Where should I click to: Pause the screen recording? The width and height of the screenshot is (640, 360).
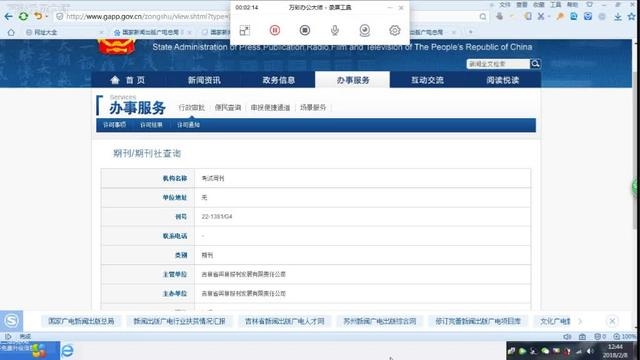pos(275,30)
